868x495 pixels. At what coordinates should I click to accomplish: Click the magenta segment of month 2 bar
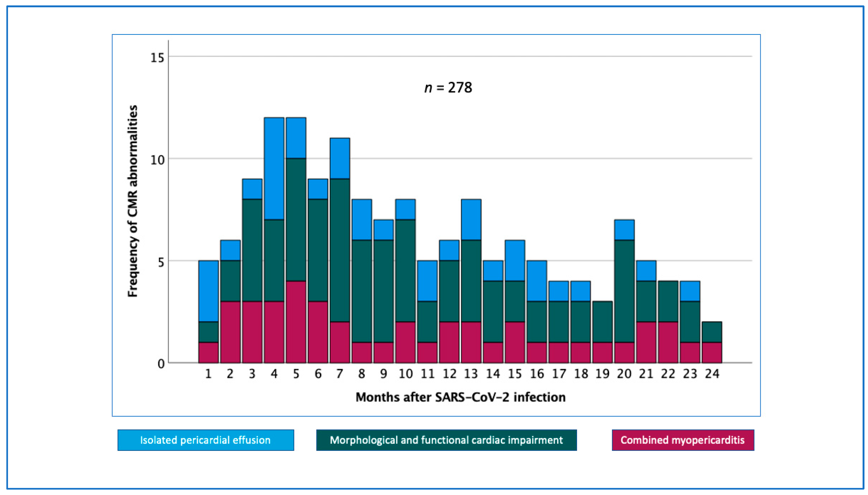[230, 332]
